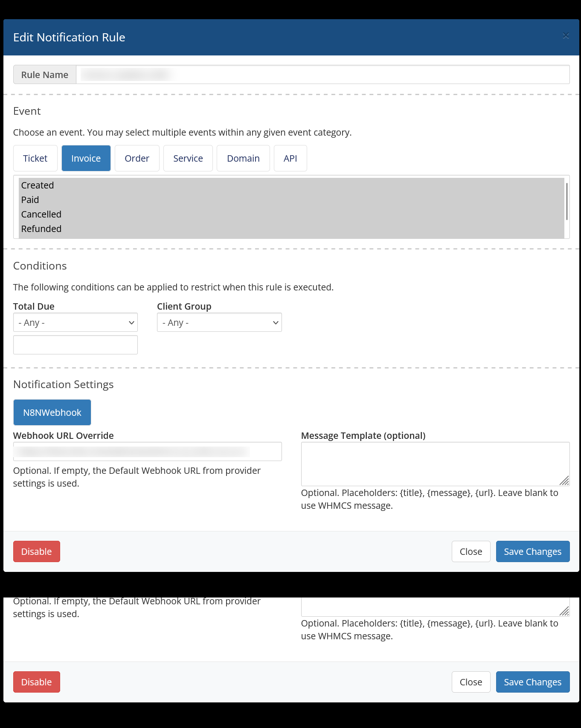This screenshot has height=728, width=581.
Task: Expand the Total Due condition dropdown
Action: tap(76, 322)
